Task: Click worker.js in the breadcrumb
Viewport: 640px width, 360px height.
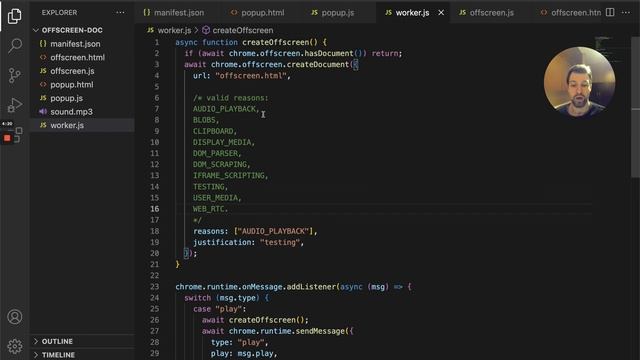Action: pos(174,30)
